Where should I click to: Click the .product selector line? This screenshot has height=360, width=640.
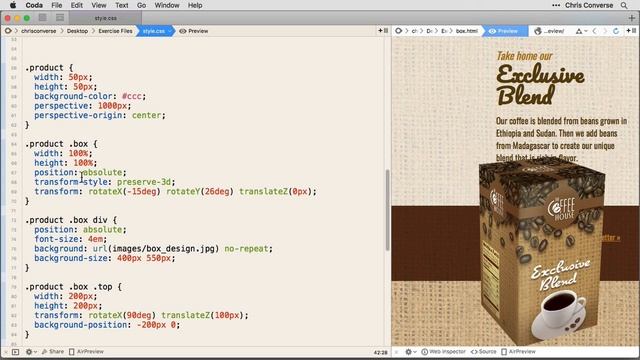point(49,68)
